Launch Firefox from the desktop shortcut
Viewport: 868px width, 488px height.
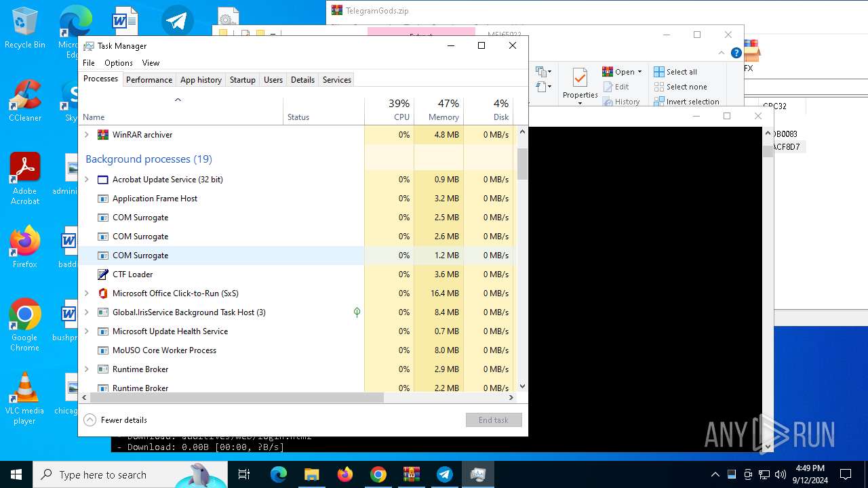click(24, 247)
